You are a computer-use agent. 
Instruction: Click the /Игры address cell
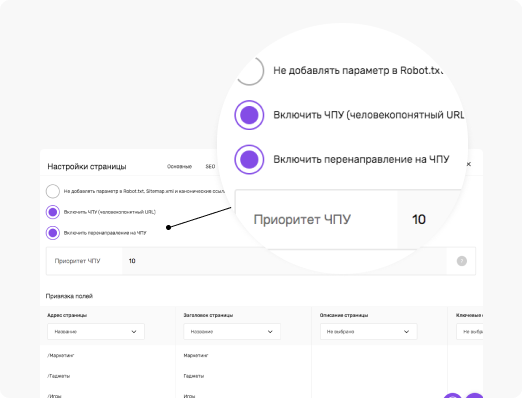coord(54,396)
